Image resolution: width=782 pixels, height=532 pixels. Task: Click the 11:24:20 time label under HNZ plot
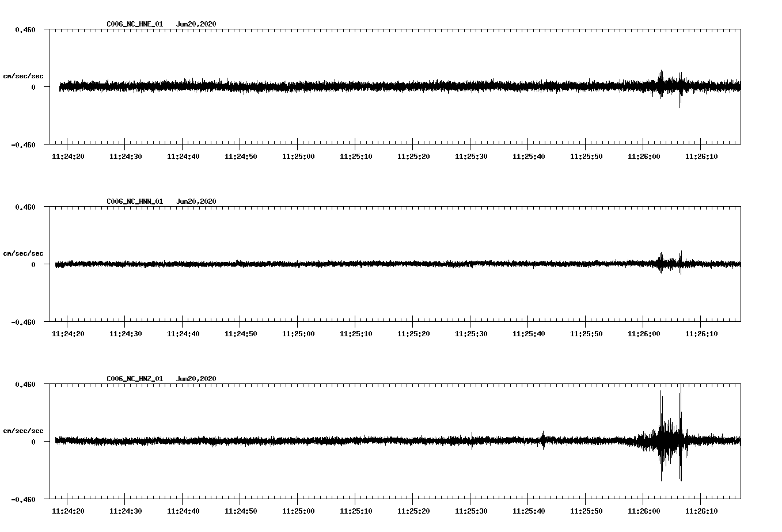click(x=68, y=511)
